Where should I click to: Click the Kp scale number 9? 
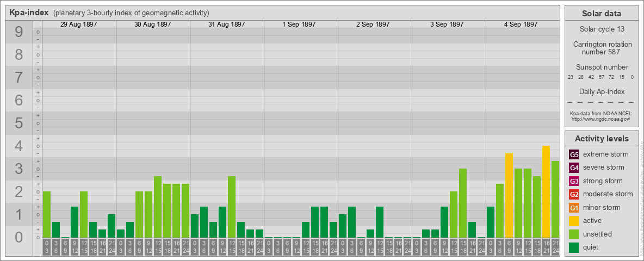point(19,32)
